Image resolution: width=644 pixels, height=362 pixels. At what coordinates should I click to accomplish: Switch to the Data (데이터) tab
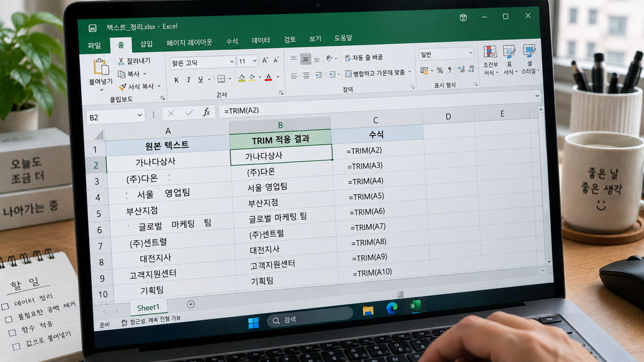tap(261, 40)
